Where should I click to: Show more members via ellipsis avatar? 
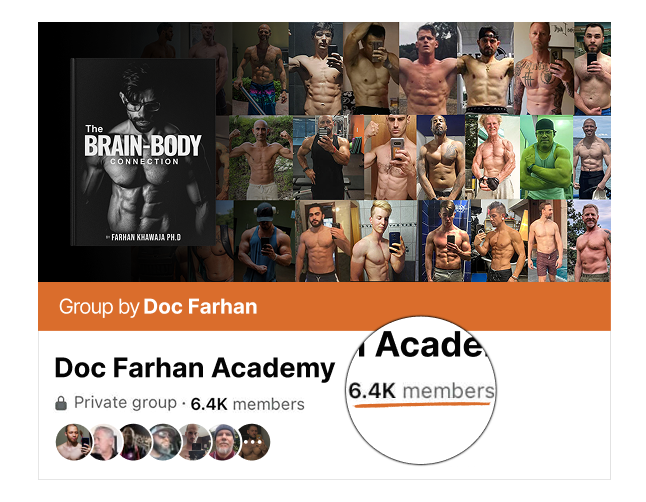click(x=253, y=442)
